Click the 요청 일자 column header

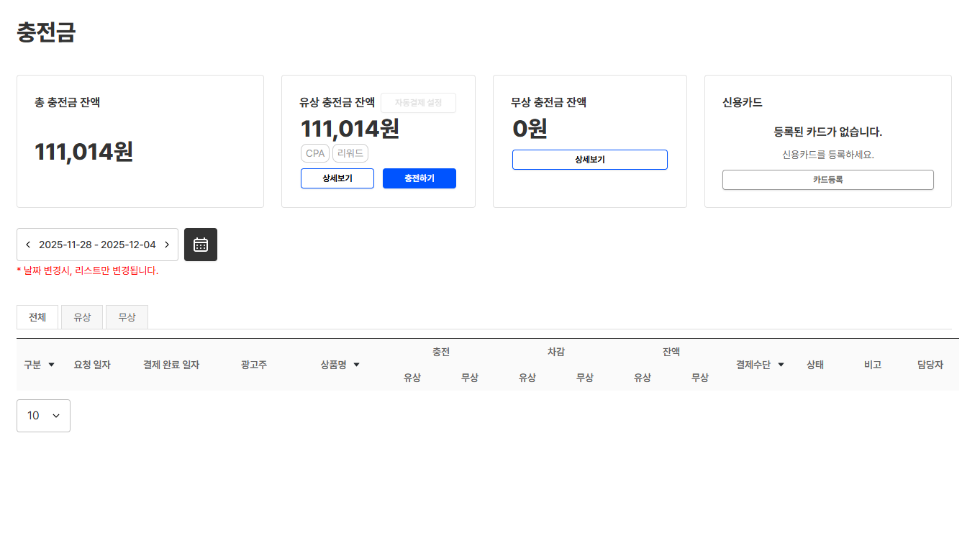(92, 365)
